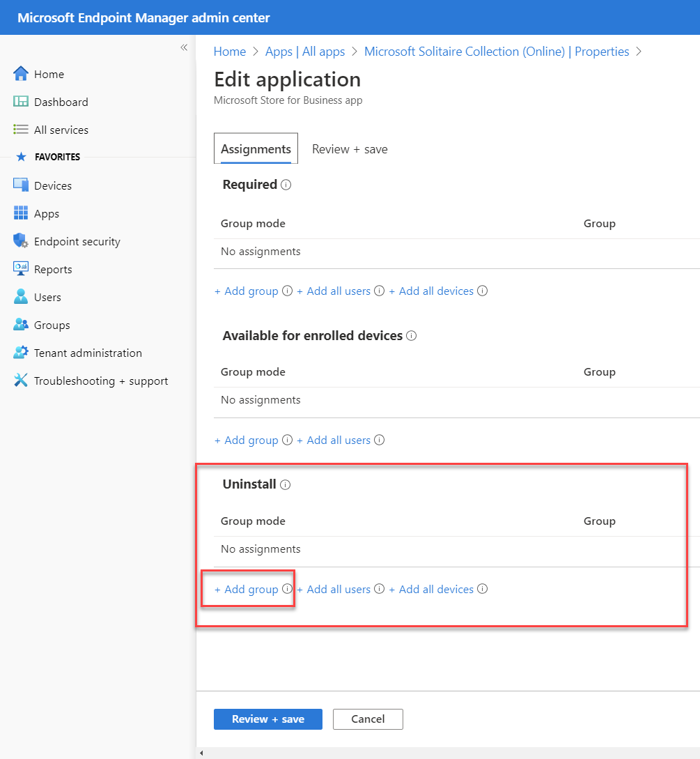The height and width of the screenshot is (759, 700).
Task: Click the All services list icon
Action: coord(20,129)
